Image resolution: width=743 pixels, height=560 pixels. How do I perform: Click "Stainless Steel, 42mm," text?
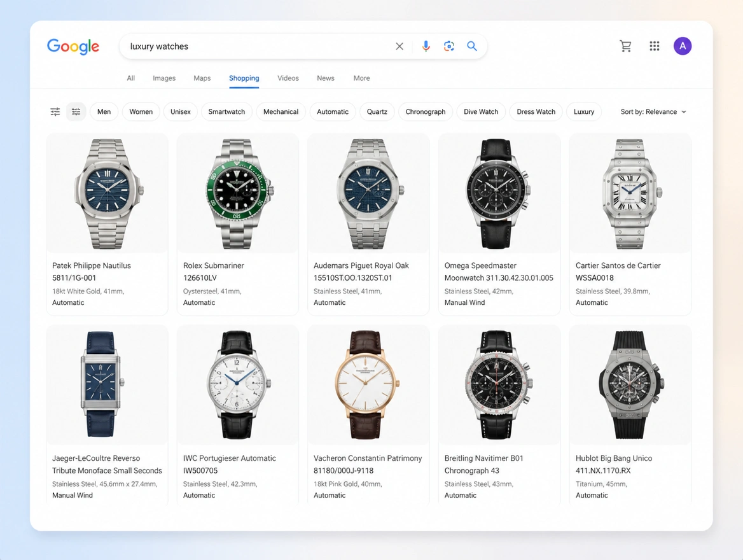(x=479, y=291)
